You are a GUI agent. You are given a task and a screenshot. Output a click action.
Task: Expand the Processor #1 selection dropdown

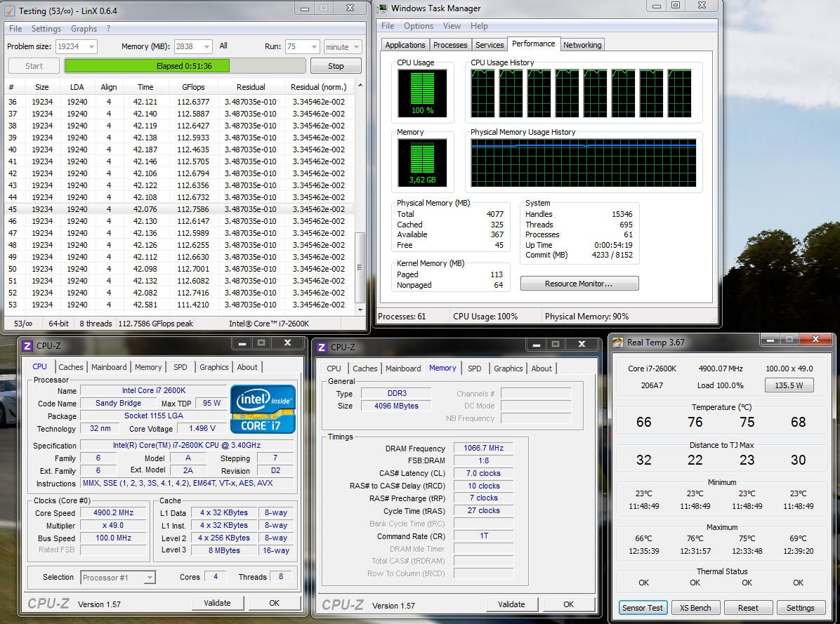click(x=149, y=578)
